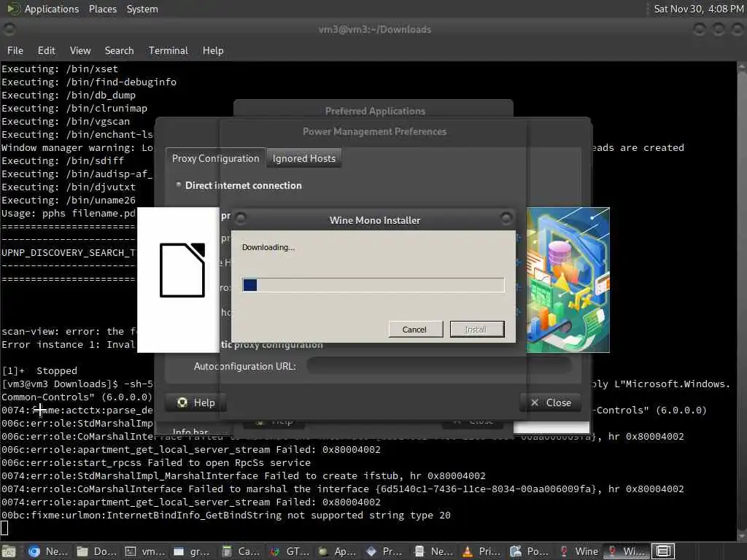Click terminal text '[1]+ Stopped'
Screen dimensions: 747x560
point(39,370)
